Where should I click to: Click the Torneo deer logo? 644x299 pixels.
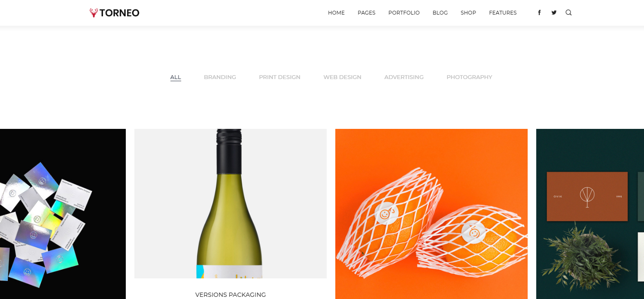click(x=115, y=13)
